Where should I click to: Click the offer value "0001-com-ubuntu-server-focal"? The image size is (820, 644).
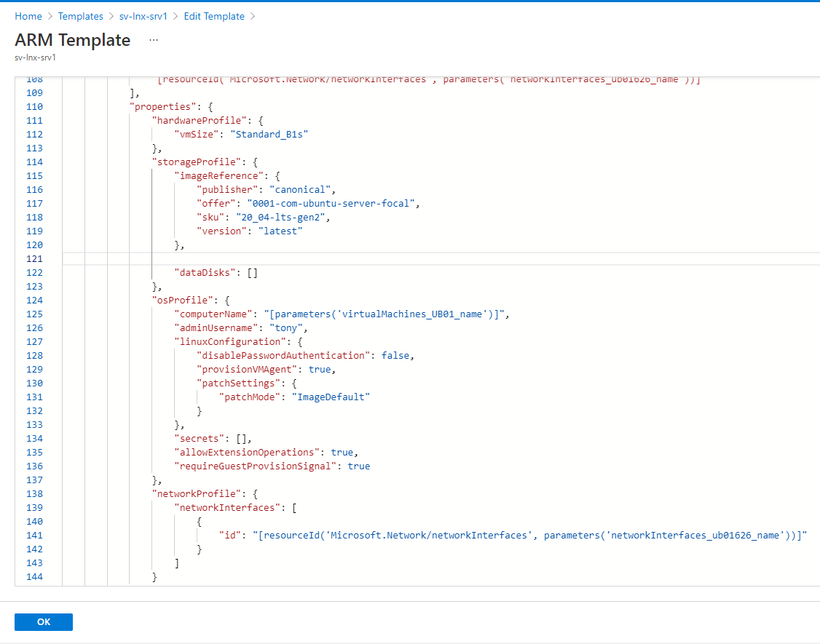pos(334,204)
